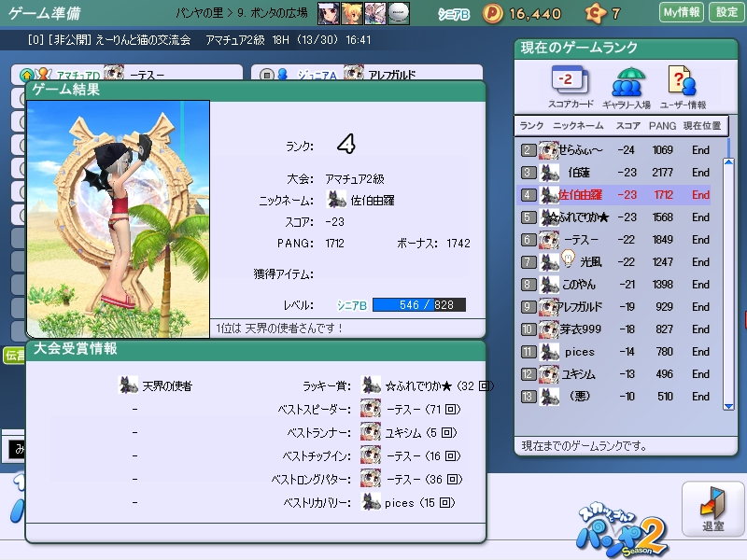The width and height of the screenshot is (747, 560).
Task: Click the 退室 exit room button
Action: tap(712, 509)
